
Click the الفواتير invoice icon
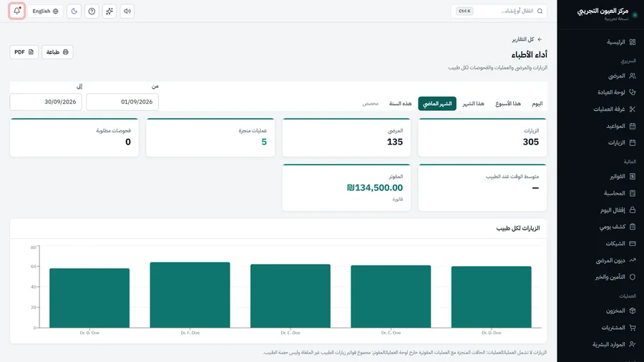pyautogui.click(x=633, y=177)
